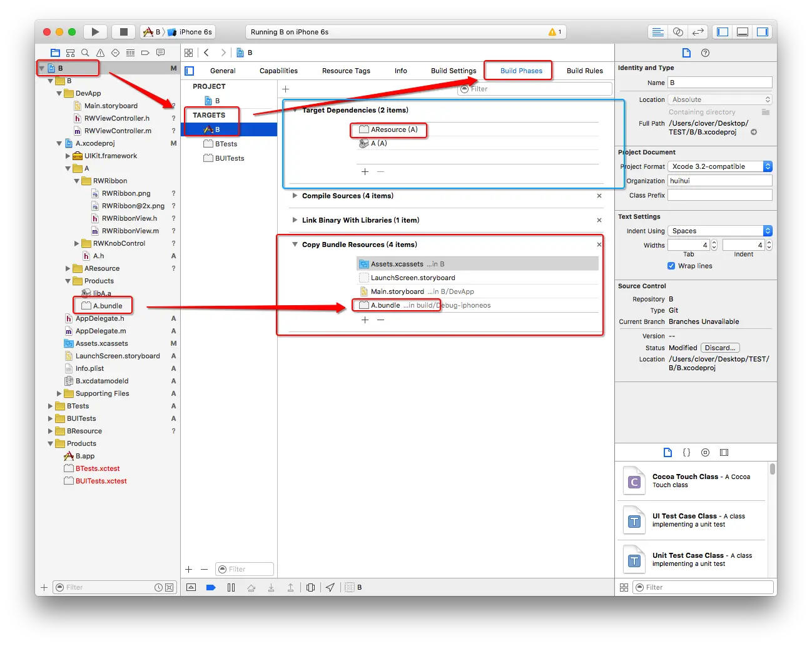Open the Info tab
The width and height of the screenshot is (812, 646).
pyautogui.click(x=401, y=71)
